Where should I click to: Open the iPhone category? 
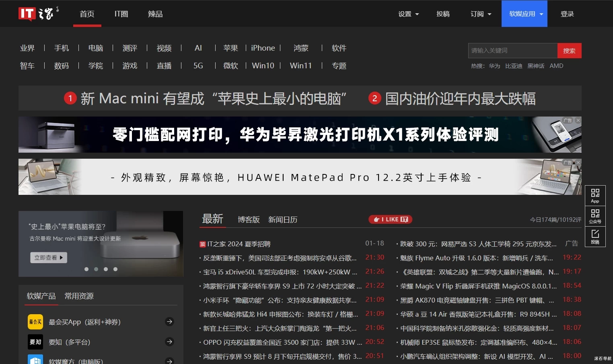pyautogui.click(x=263, y=48)
